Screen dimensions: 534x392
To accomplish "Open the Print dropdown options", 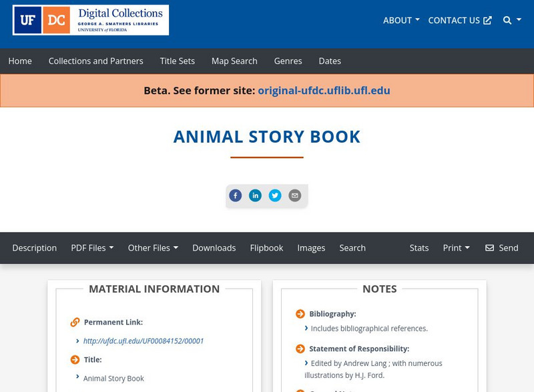I will coord(457,247).
